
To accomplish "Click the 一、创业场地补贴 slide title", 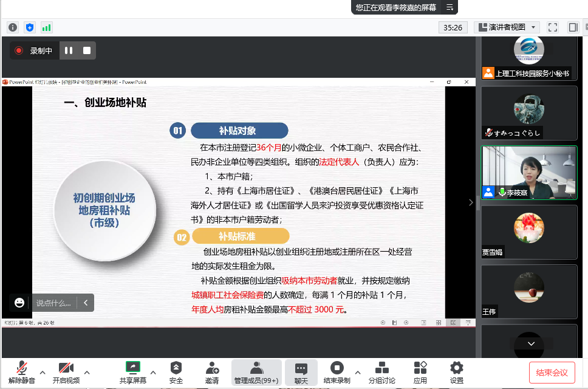I will coord(105,102).
